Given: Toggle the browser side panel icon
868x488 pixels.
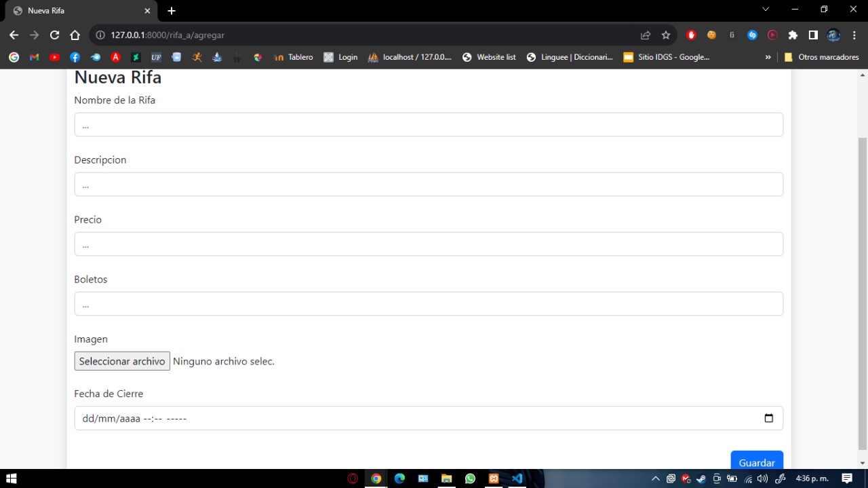Looking at the screenshot, I should tap(813, 35).
